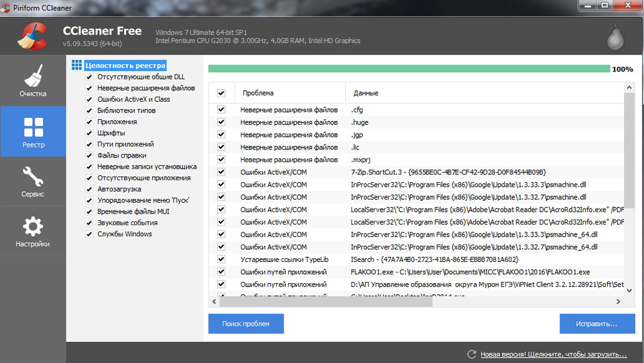Open the Очистка cleaner section

(33, 80)
